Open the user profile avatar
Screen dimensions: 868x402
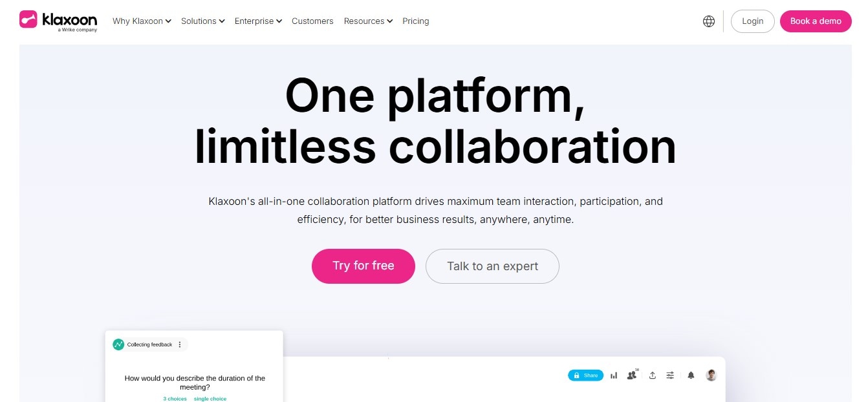point(711,375)
